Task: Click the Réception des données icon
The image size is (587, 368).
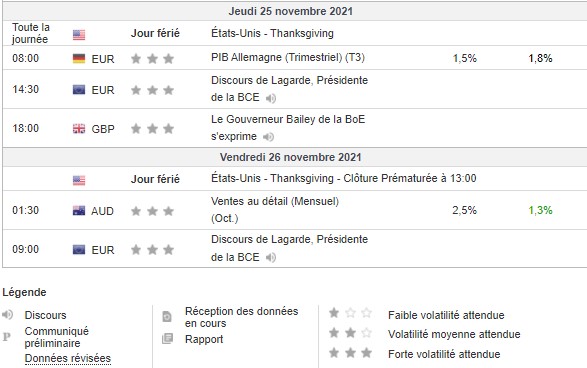Action: 167,317
